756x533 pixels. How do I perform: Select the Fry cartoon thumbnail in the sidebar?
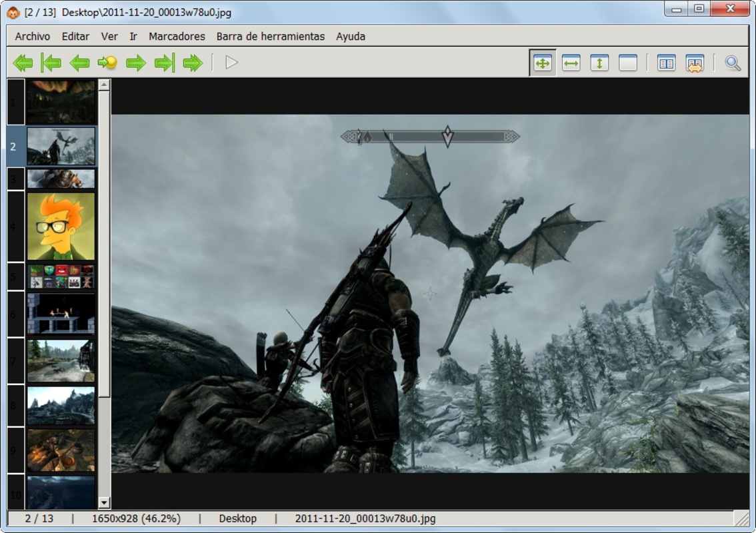click(x=61, y=227)
